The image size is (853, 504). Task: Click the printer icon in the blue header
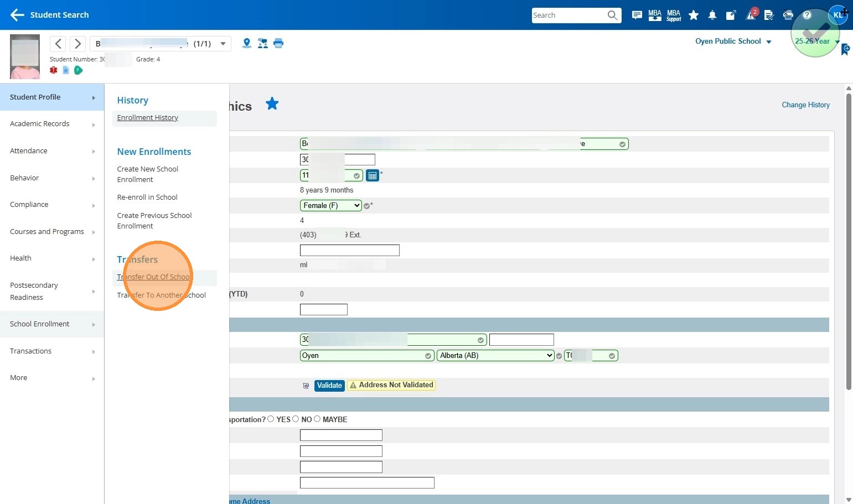(x=788, y=15)
